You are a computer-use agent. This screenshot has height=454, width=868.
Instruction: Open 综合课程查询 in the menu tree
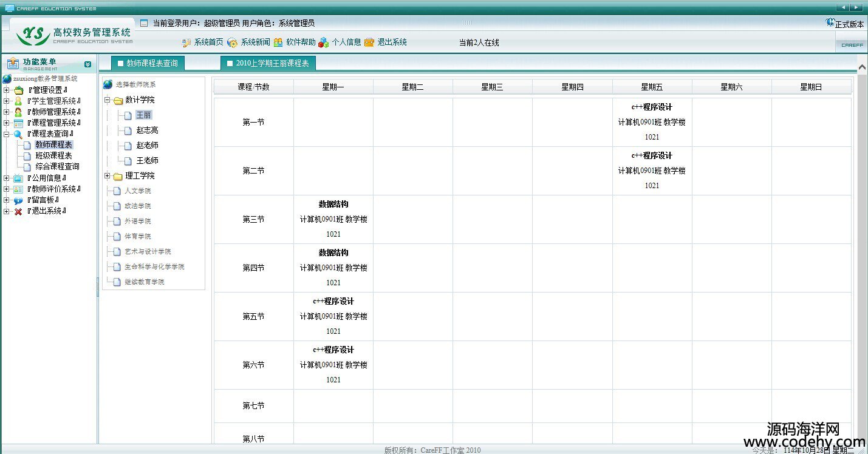(x=57, y=167)
